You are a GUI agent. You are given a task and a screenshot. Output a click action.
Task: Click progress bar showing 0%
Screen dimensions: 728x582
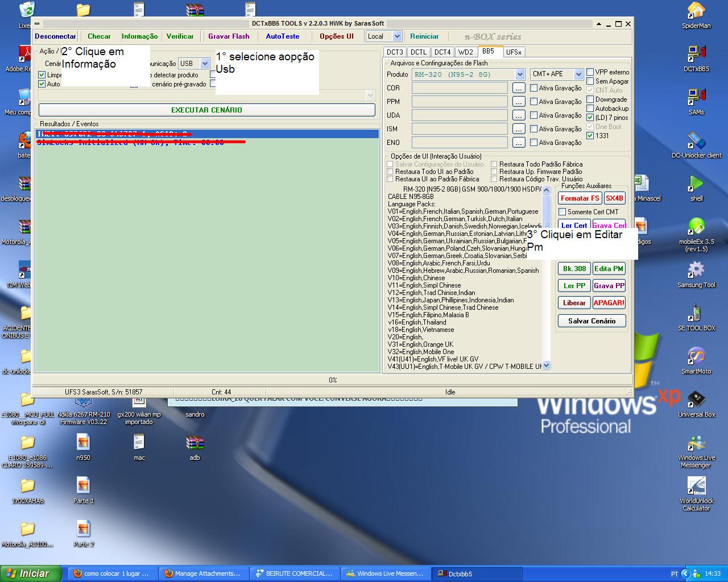tap(333, 380)
